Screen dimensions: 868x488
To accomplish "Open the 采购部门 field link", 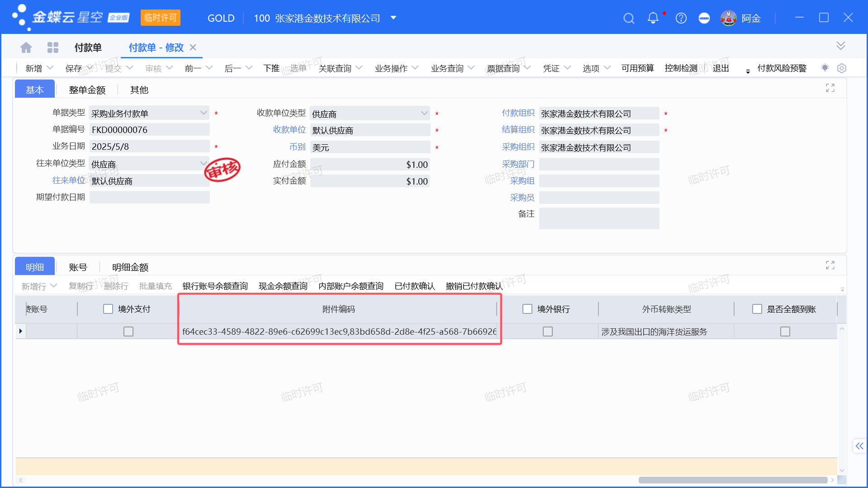I will [x=518, y=164].
